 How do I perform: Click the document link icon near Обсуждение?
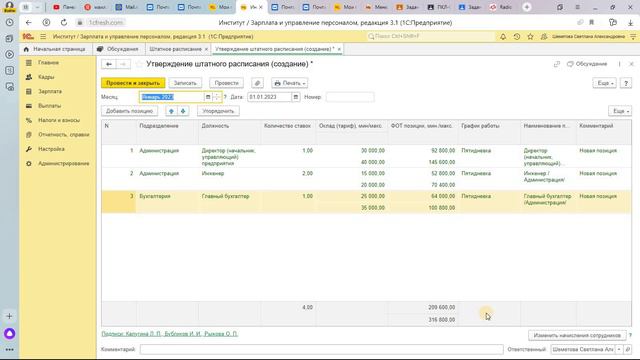[557, 64]
